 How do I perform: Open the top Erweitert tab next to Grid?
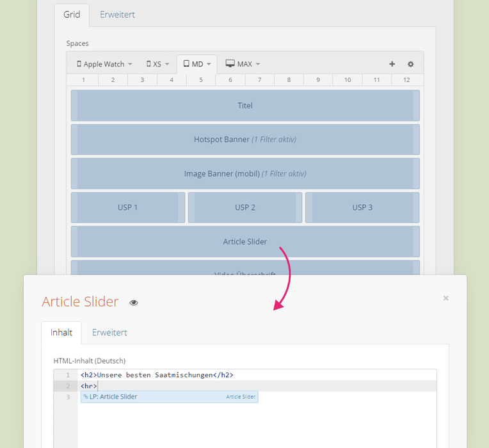click(x=117, y=15)
